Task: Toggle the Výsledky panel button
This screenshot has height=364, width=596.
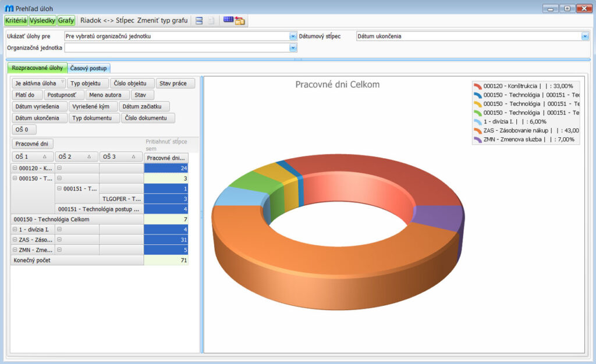Action: (42, 20)
